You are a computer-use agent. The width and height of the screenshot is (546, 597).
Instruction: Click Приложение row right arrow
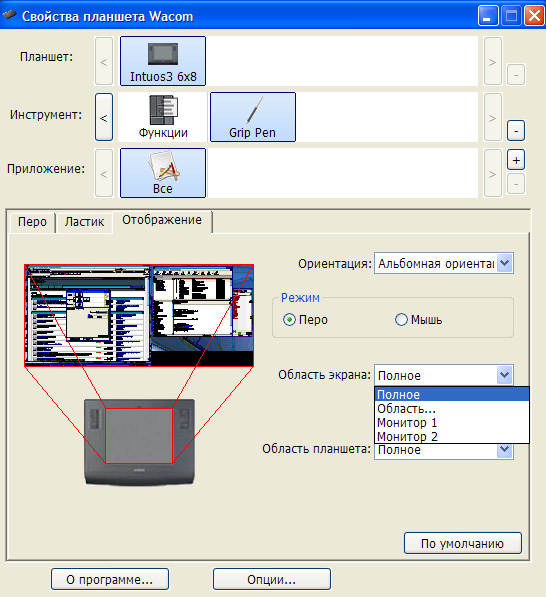tap(493, 173)
